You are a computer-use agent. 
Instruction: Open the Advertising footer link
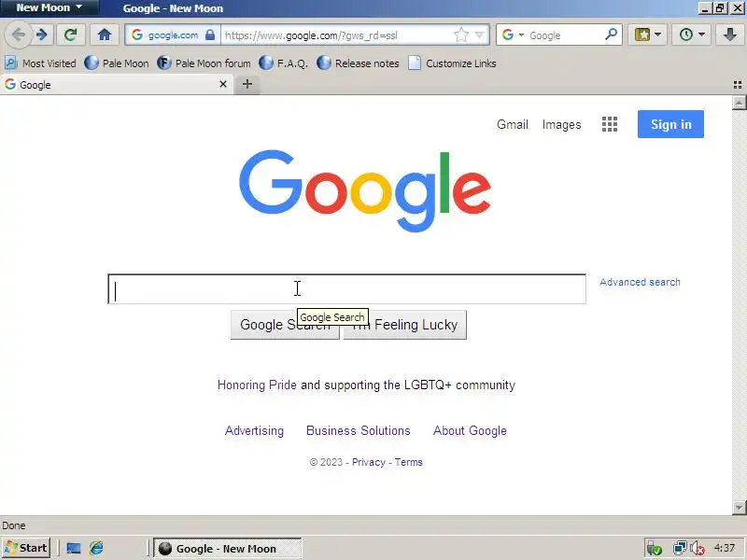pos(254,430)
